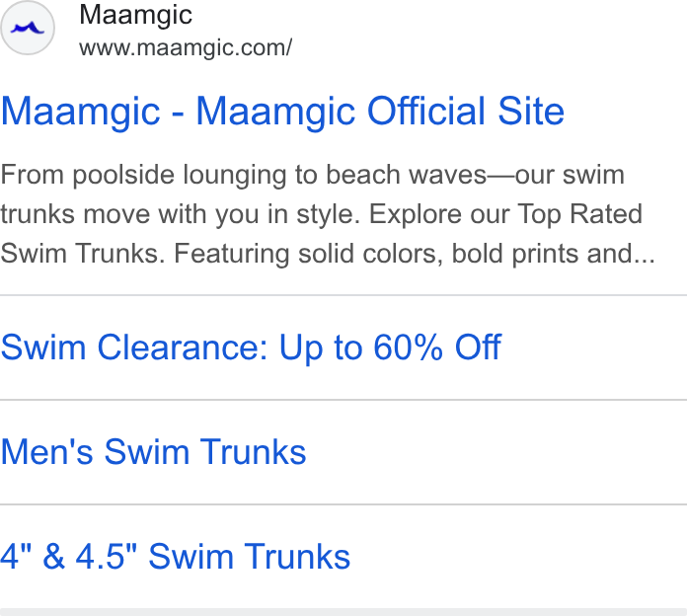Click the first "Maamgic" in the blue title
687x616 pixels.
tap(81, 113)
